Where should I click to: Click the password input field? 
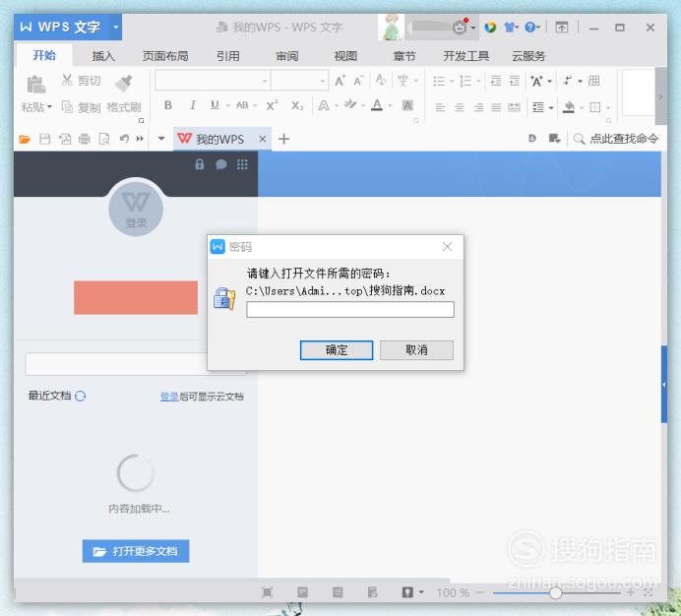pyautogui.click(x=350, y=310)
